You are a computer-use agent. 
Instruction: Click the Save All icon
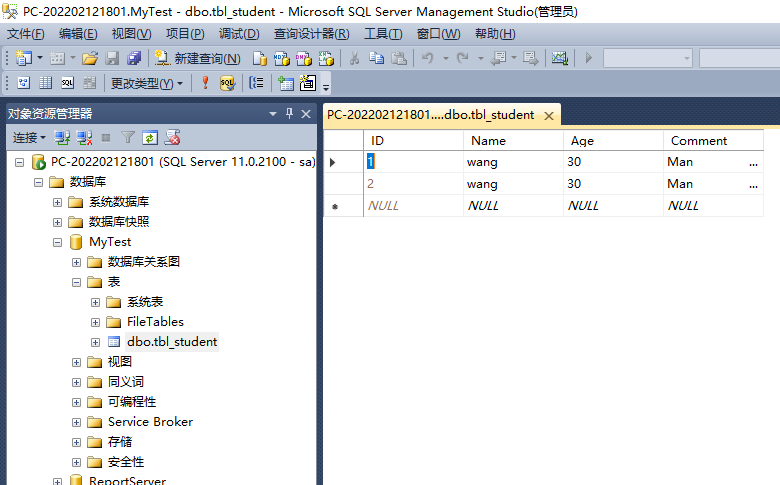[134, 59]
